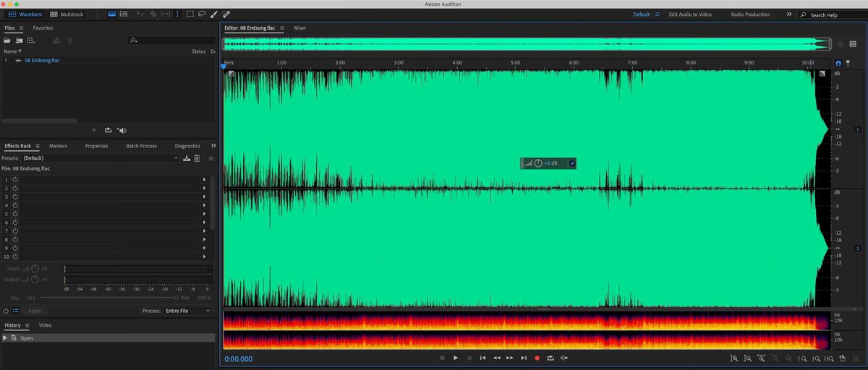This screenshot has width=868, height=370.
Task: Click Zoom In at In Point icon
Action: click(802, 358)
